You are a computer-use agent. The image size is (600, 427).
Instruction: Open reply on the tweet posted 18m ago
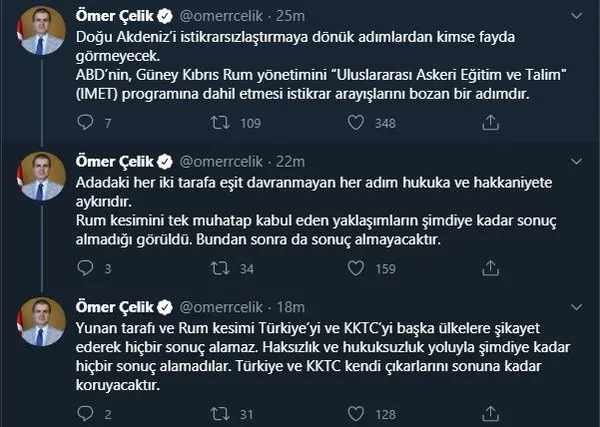click(83, 413)
